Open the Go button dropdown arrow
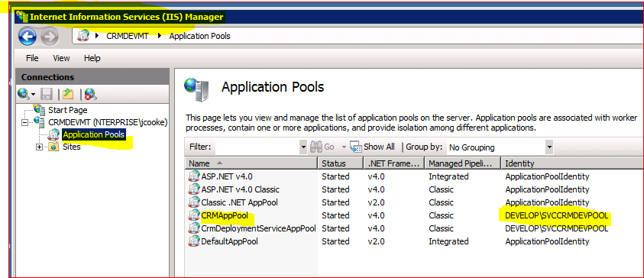Viewport: 644px width, 278px height. [344, 147]
